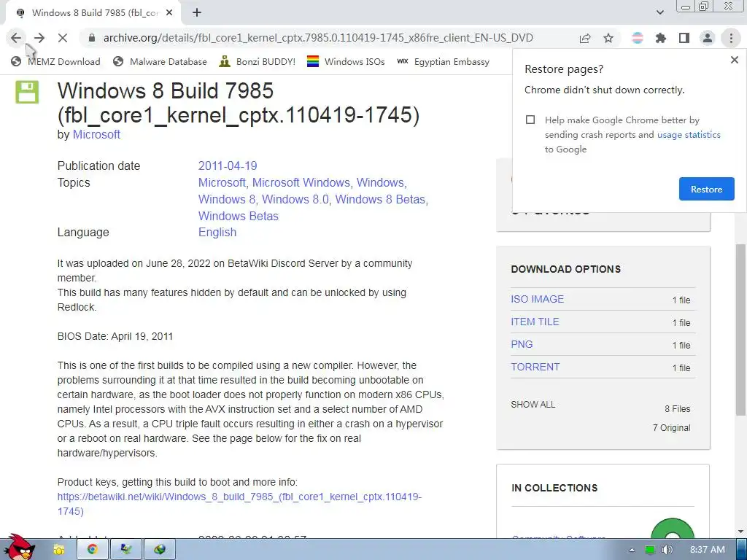Download the TORRENT file option
Screen dimensions: 747x560
point(535,367)
